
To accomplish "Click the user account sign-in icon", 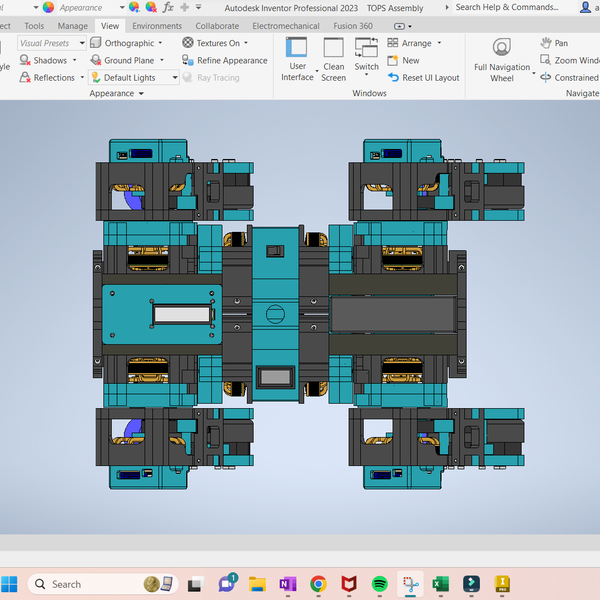I will 585,7.
